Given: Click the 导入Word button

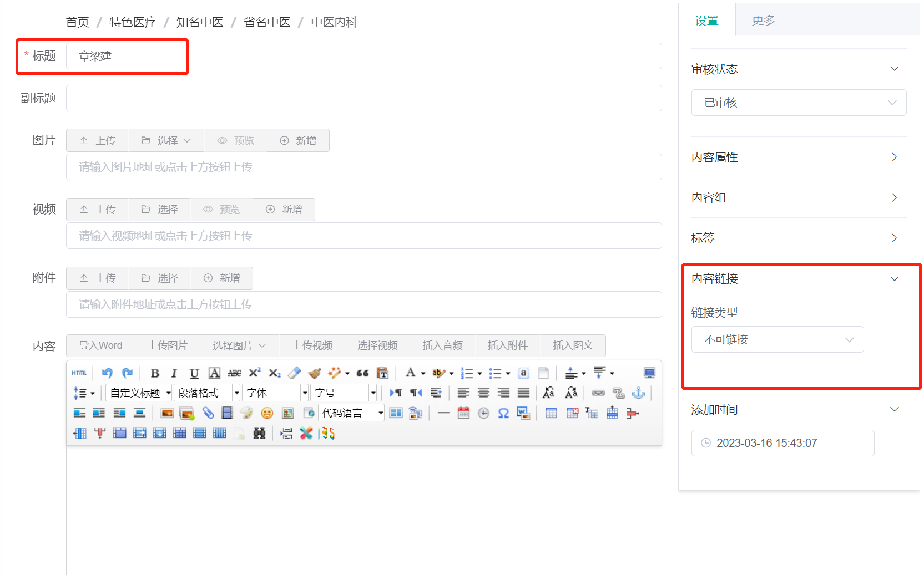Looking at the screenshot, I should 100,345.
